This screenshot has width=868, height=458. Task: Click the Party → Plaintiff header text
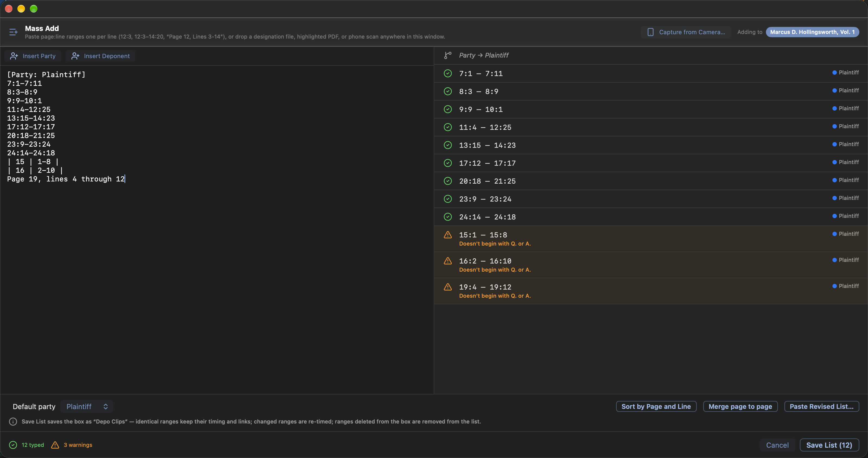click(x=483, y=55)
